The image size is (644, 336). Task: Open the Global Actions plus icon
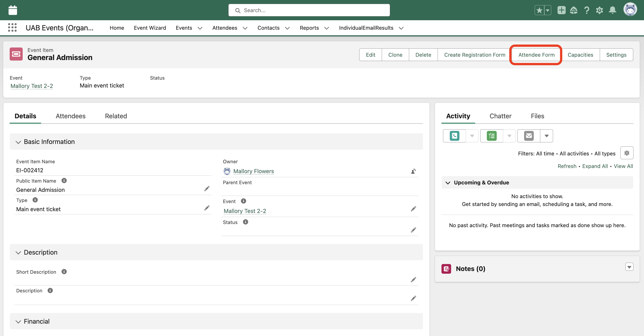[x=561, y=10]
